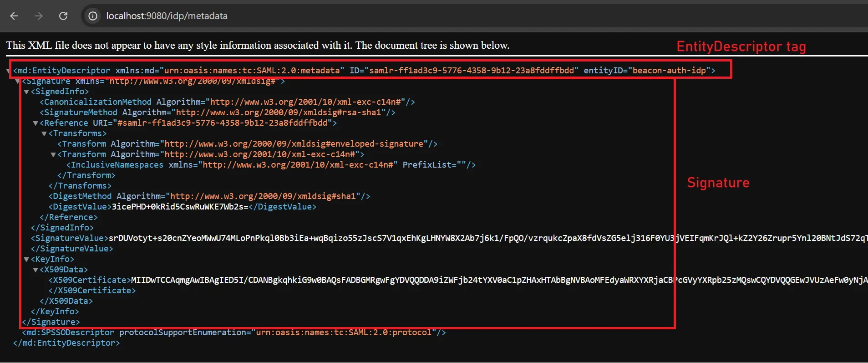This screenshot has height=363, width=868.
Task: Click the DigestMethod sha1 line
Action: pos(209,196)
